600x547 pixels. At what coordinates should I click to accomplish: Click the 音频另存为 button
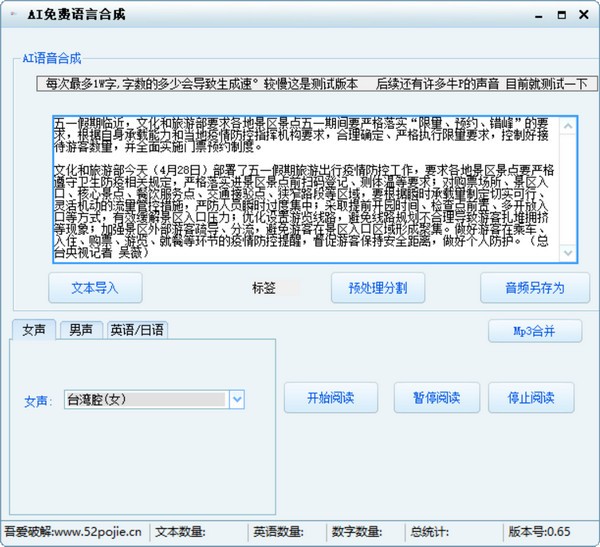535,288
